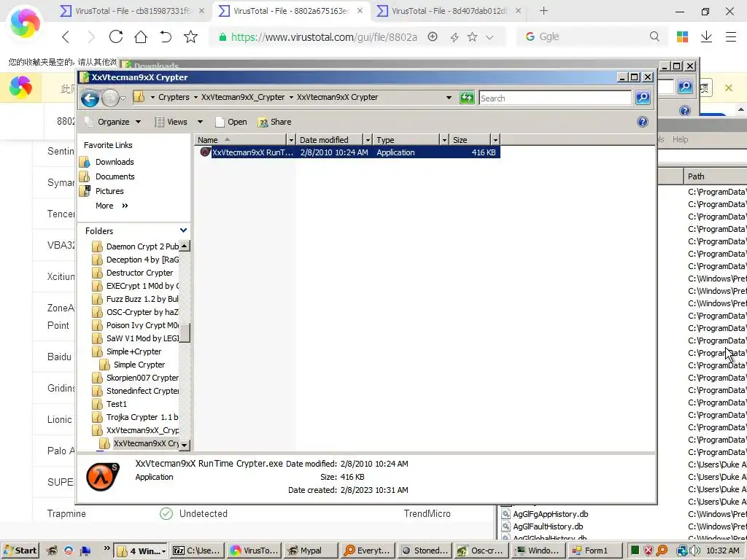
Task: Reload the browser page
Action: click(x=116, y=36)
